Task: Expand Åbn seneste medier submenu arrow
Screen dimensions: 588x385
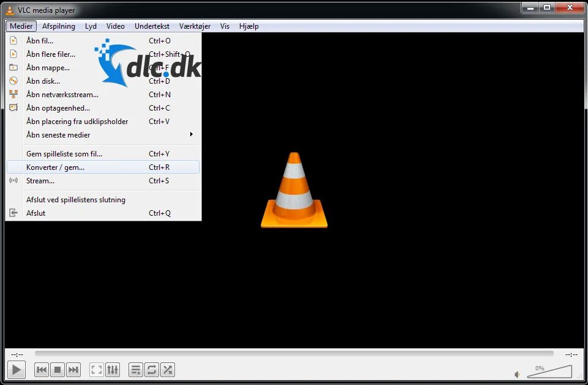Action: 192,134
